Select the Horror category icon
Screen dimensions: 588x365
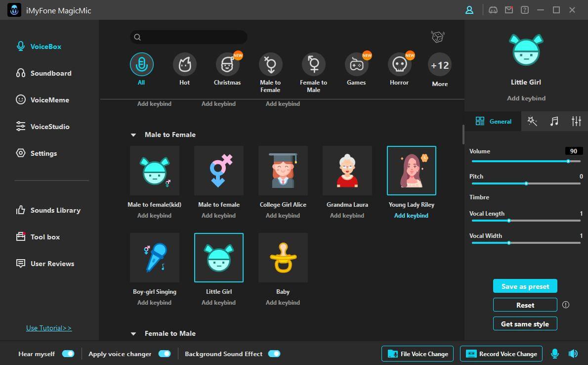(399, 64)
